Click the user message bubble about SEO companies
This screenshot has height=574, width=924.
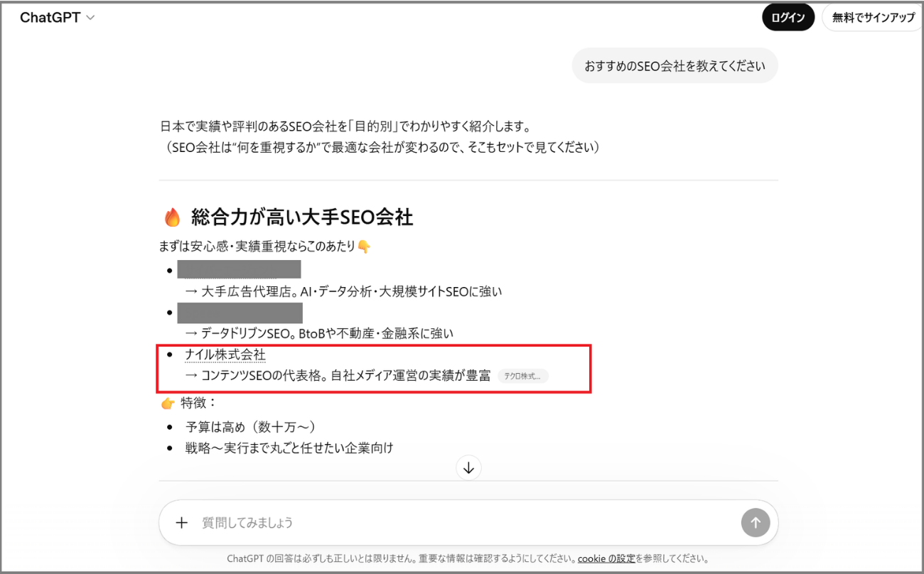[675, 65]
